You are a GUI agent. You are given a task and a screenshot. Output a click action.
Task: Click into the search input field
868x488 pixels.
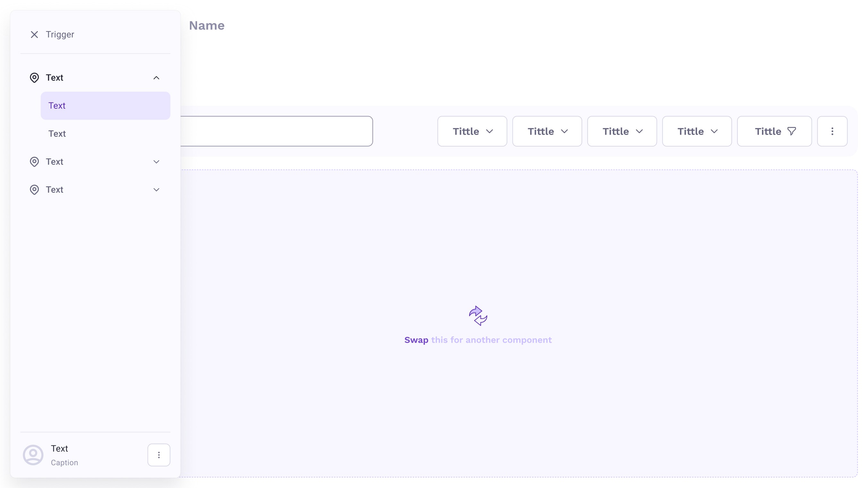276,131
